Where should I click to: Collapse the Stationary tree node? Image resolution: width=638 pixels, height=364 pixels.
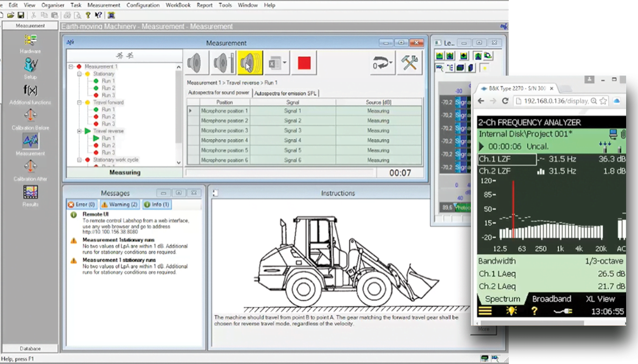pos(80,74)
